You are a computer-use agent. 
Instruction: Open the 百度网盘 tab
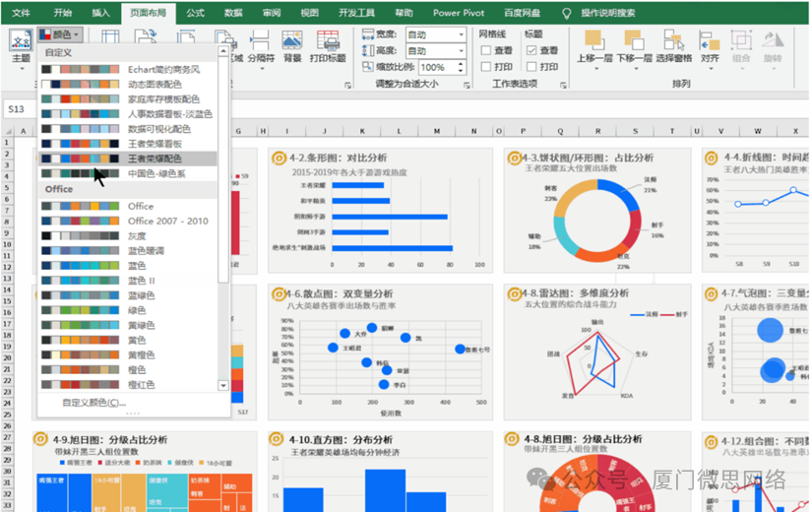pos(522,13)
